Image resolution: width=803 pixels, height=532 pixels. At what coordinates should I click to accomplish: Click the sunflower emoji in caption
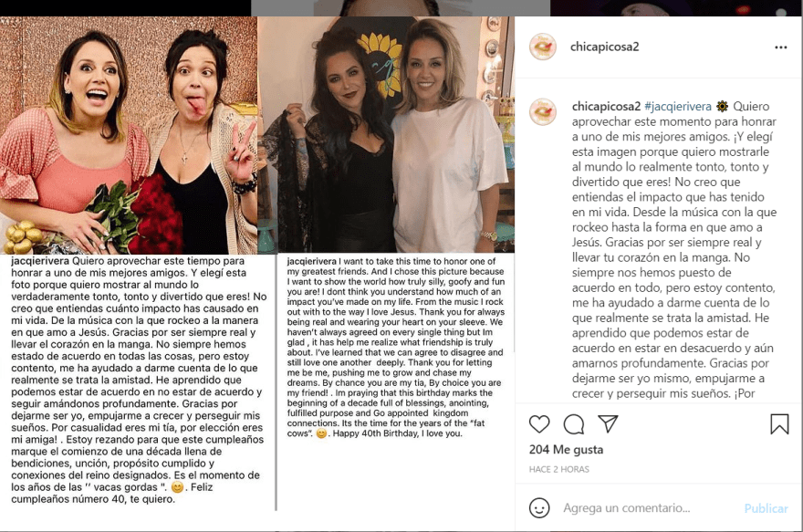[x=722, y=107]
